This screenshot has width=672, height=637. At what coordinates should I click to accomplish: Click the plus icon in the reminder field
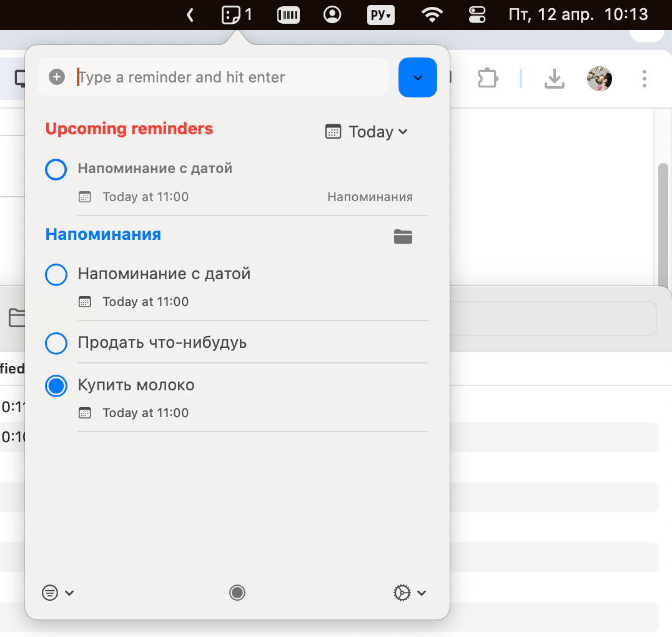57,77
